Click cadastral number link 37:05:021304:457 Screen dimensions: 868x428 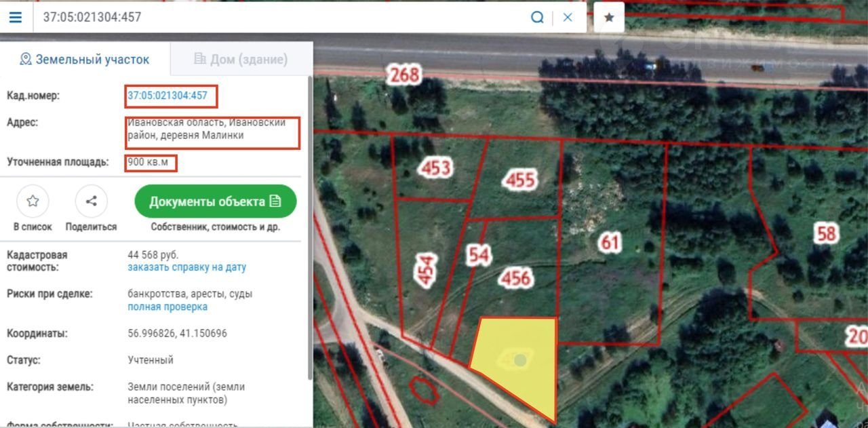click(167, 96)
